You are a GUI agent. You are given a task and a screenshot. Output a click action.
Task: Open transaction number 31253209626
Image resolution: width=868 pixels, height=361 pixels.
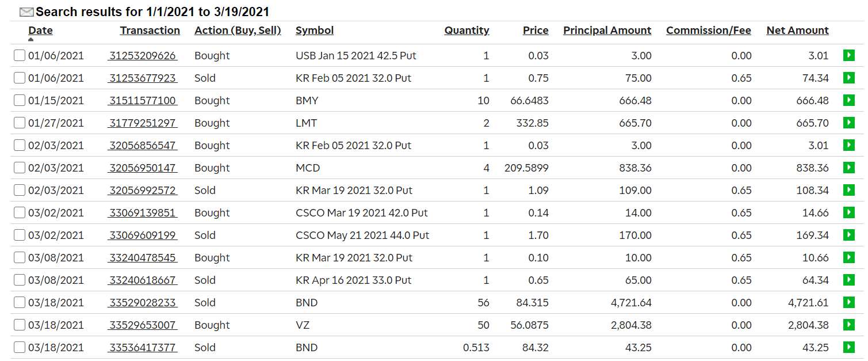click(142, 56)
